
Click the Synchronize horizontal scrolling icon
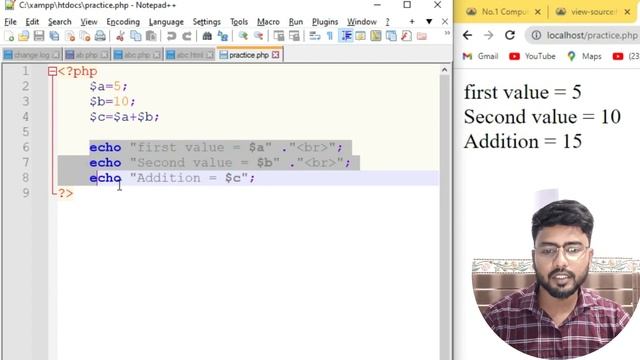[294, 36]
